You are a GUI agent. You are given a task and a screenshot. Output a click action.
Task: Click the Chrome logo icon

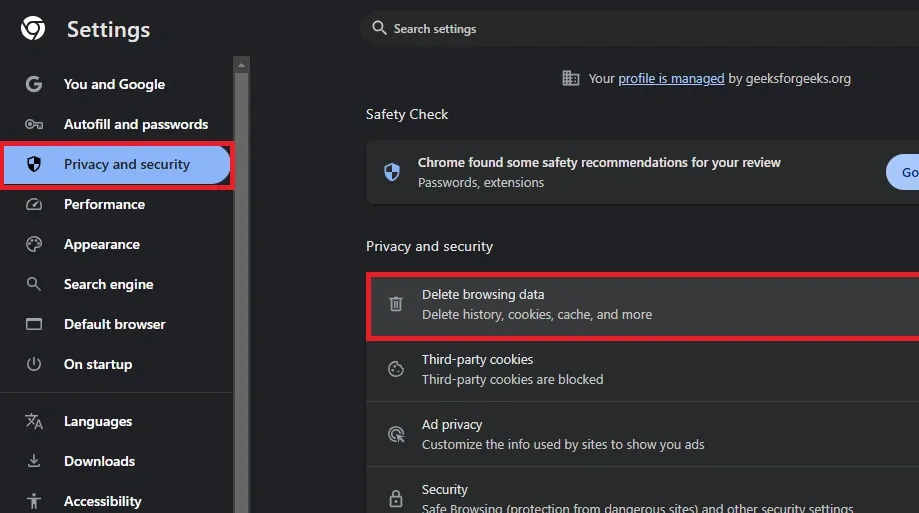(33, 29)
